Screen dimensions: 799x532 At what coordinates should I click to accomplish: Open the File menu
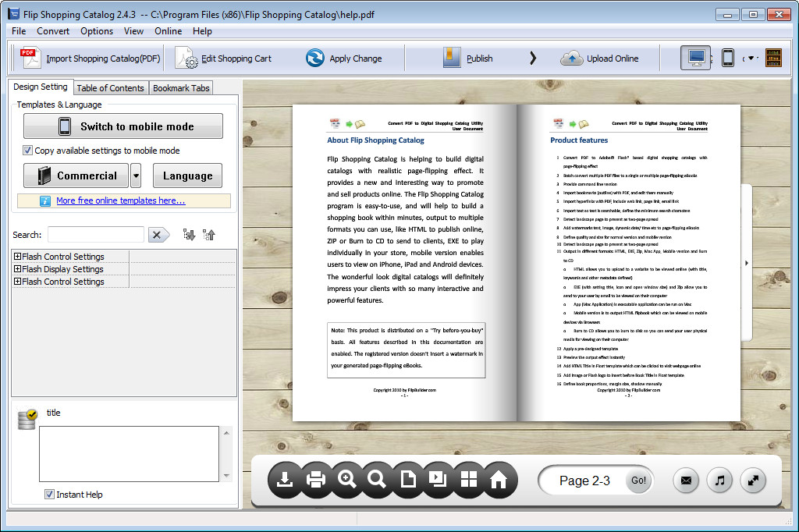(19, 31)
